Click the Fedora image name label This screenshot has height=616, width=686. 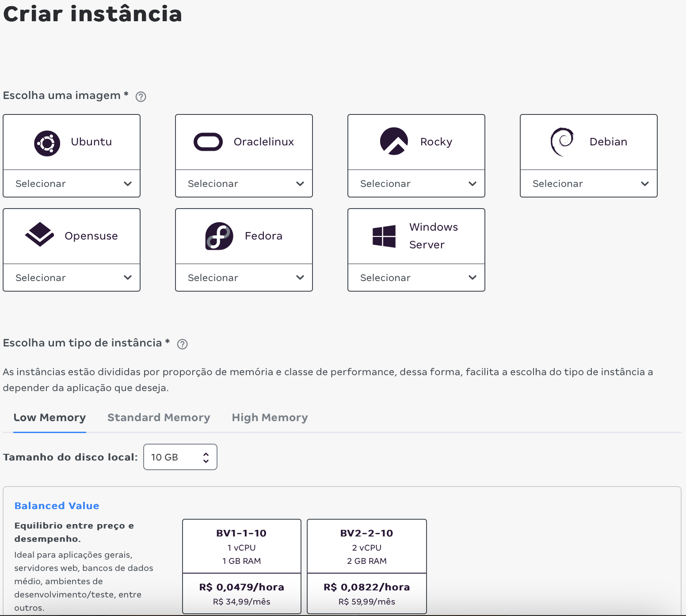[x=264, y=236]
